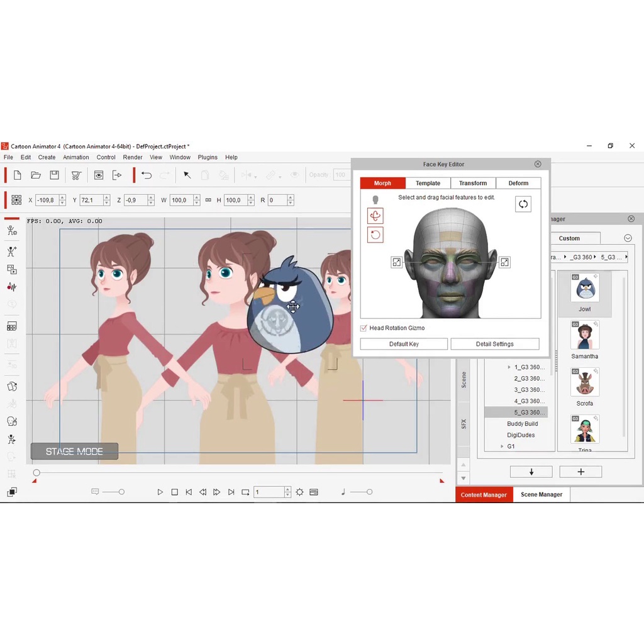644x644 pixels.
Task: Toggle the width-height aspect lock
Action: coord(208,200)
